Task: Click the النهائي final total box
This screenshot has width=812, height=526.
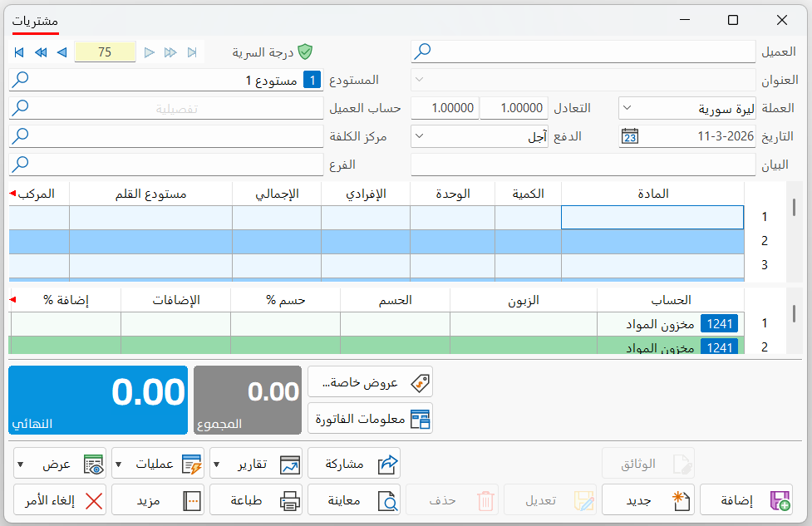Action: 98,401
